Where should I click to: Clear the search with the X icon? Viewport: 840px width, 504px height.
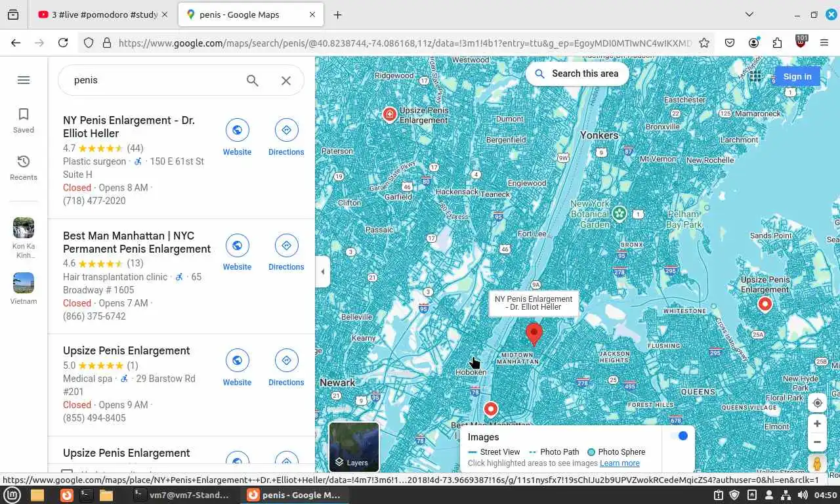[286, 80]
